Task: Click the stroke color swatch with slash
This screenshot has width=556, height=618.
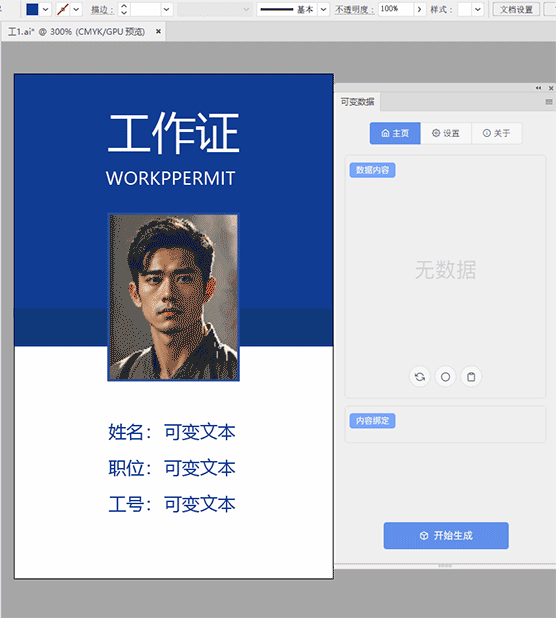Action: click(63, 9)
